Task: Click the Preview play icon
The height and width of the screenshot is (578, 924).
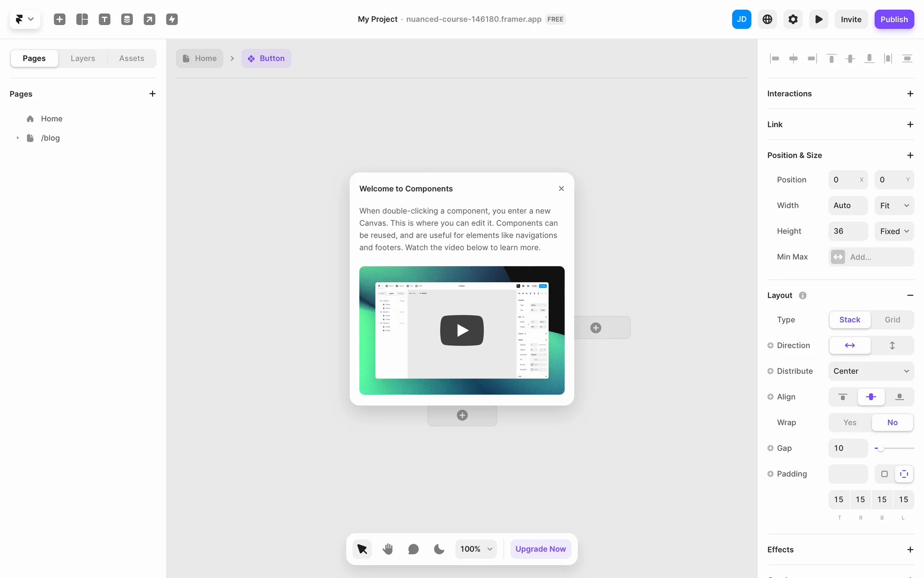Action: pos(818,19)
